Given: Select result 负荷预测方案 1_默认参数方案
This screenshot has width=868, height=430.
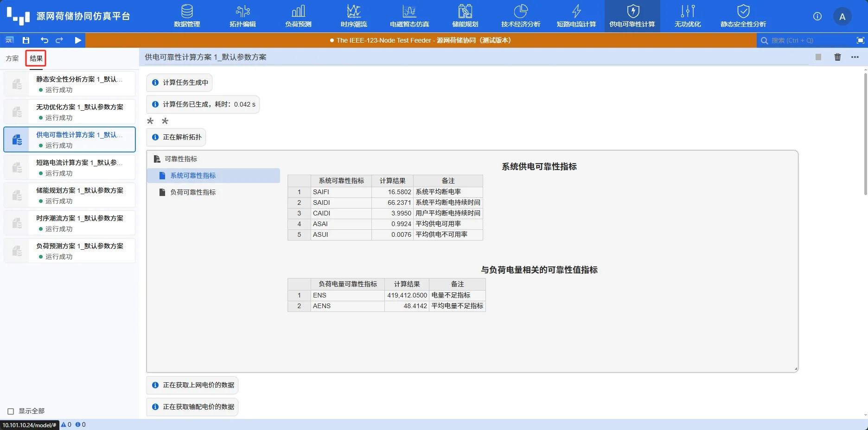Looking at the screenshot, I should coord(70,251).
